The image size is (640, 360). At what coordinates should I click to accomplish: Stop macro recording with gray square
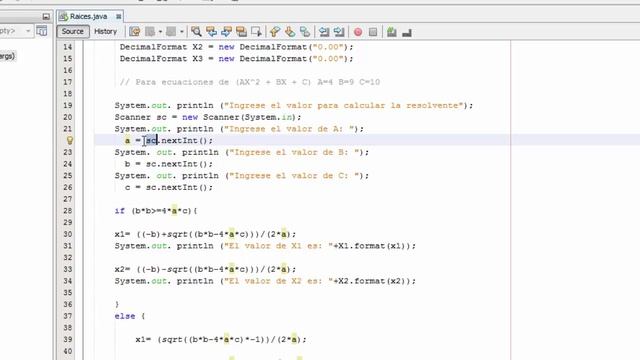[373, 32]
